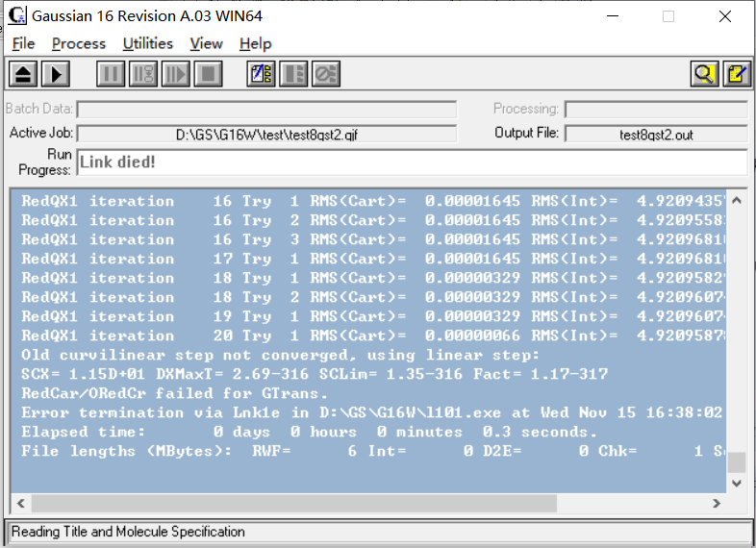Click the output scroll down arrow

point(736,483)
